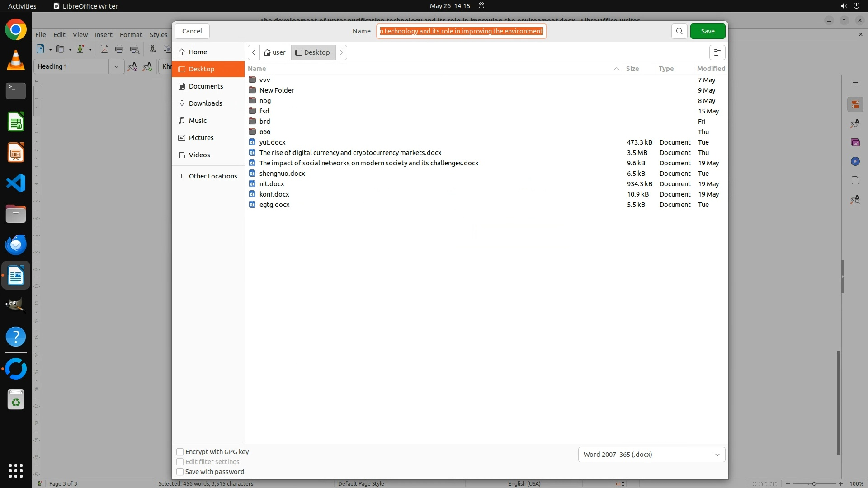Create a new folder using the folder icon
Image resolution: width=868 pixels, height=488 pixels.
[717, 52]
